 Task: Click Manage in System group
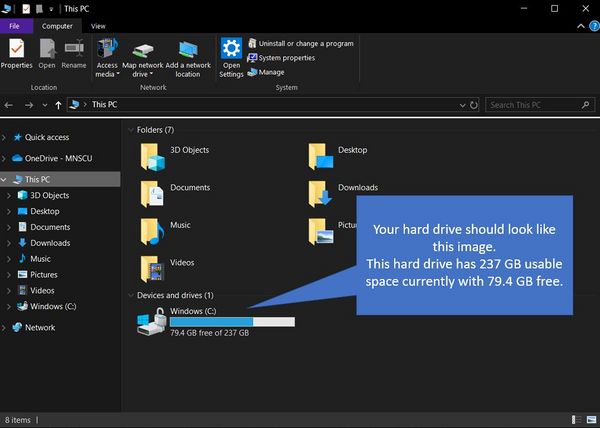pyautogui.click(x=266, y=72)
